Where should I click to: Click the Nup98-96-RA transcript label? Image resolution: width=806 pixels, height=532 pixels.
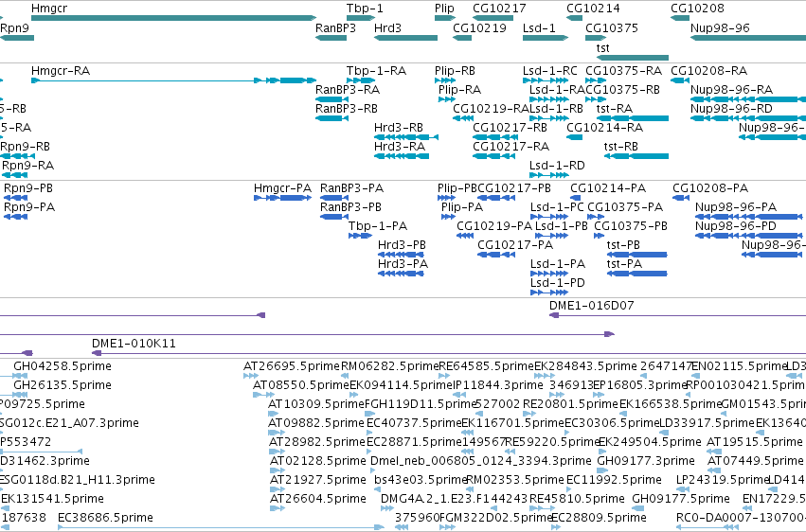(x=731, y=90)
